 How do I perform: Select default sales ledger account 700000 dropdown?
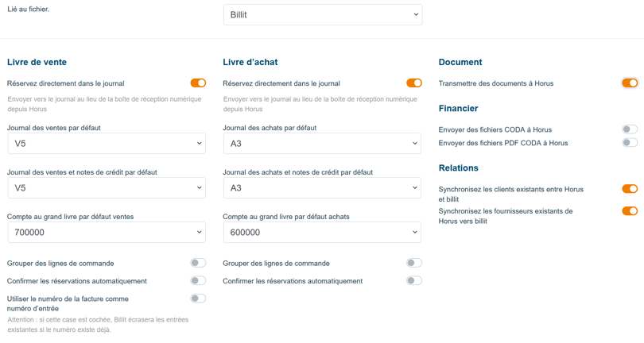[x=107, y=233]
